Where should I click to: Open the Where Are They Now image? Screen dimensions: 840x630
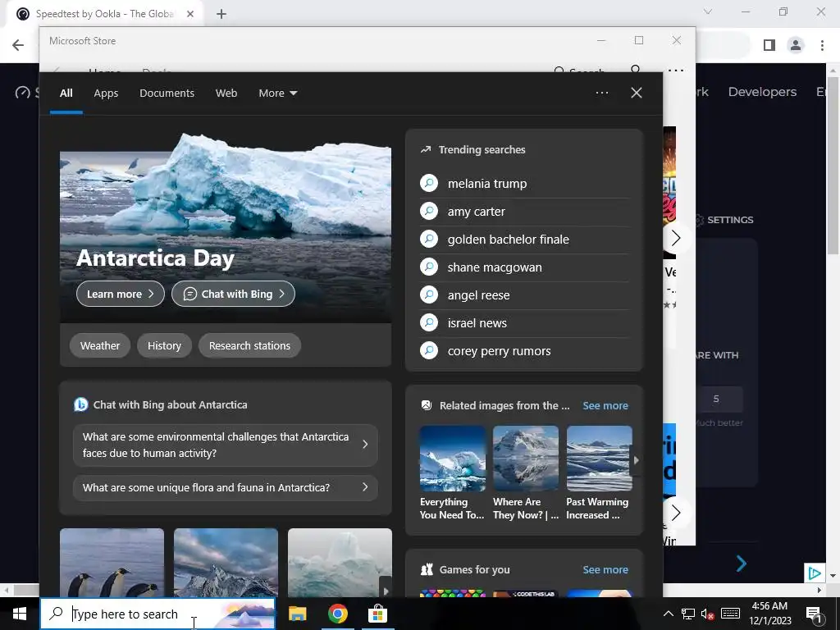coord(526,459)
